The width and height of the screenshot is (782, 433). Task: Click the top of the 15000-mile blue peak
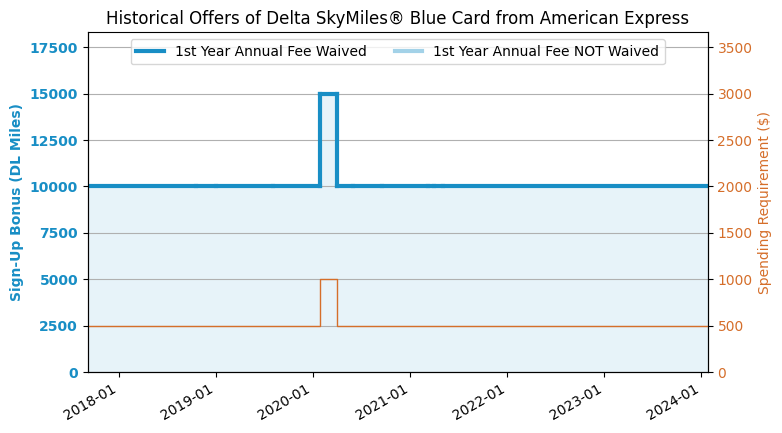328,94
